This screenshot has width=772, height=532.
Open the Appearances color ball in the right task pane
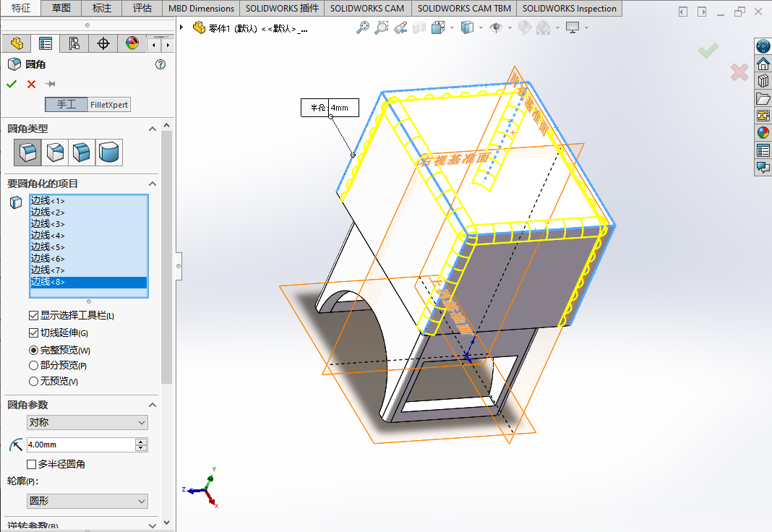[x=763, y=133]
